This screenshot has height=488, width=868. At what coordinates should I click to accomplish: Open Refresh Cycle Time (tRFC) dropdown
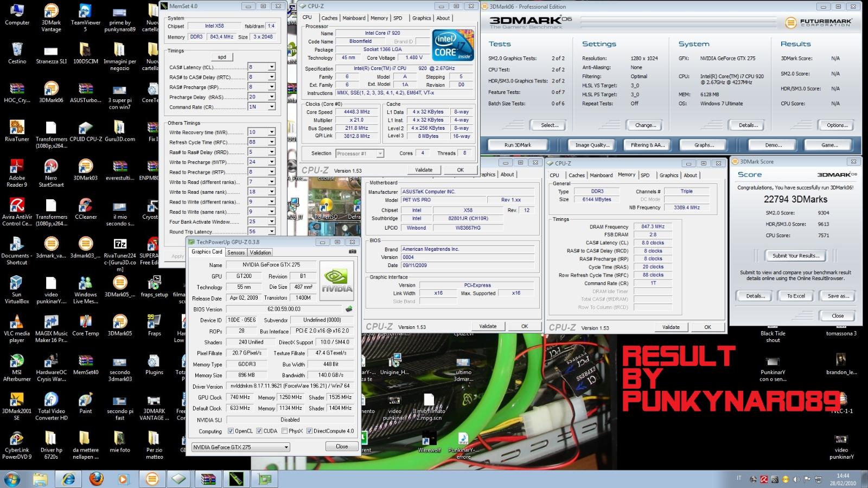click(x=272, y=142)
